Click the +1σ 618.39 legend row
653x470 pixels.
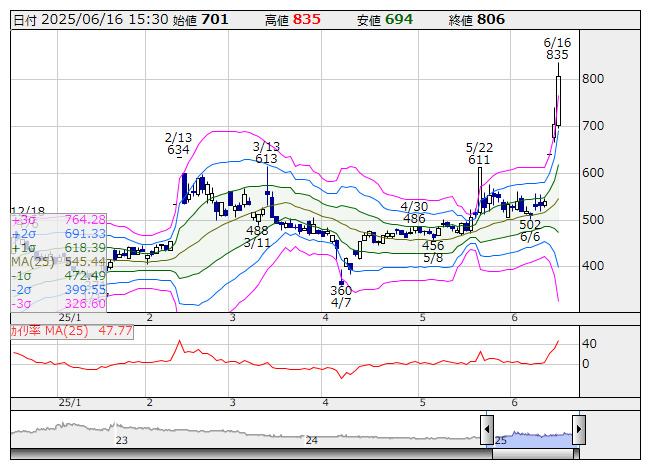click(59, 248)
